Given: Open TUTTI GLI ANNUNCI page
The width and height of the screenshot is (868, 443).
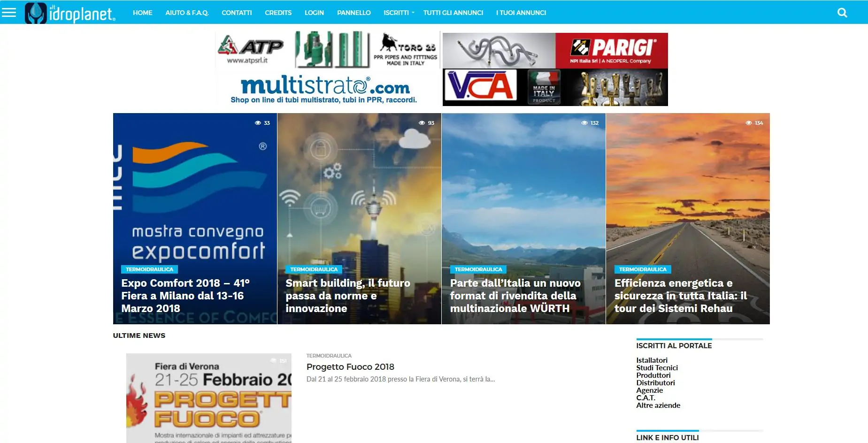Looking at the screenshot, I should coord(453,13).
